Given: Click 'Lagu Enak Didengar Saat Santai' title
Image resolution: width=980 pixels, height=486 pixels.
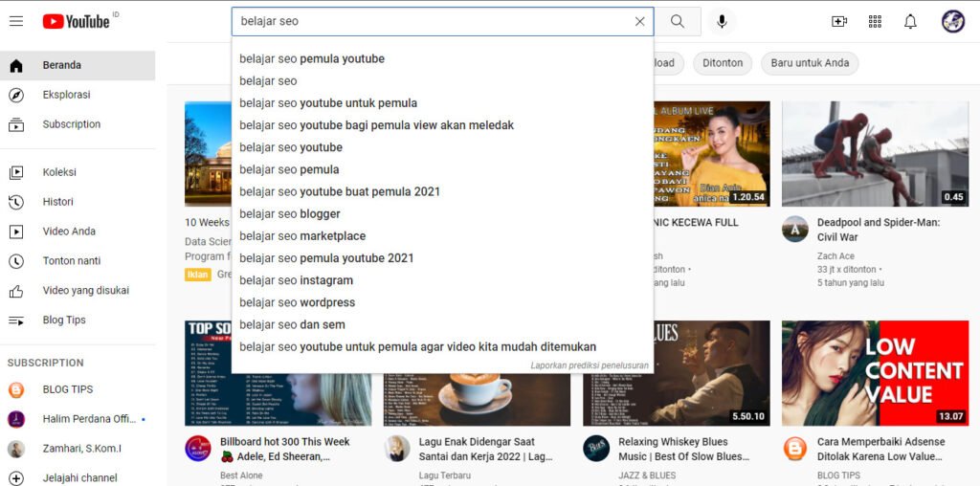Looking at the screenshot, I should pyautogui.click(x=485, y=449).
